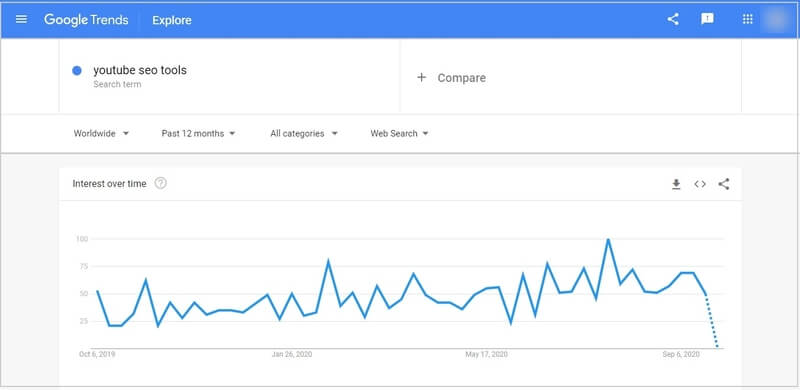800x390 pixels.
Task: Go to the Explore tab
Action: point(172,20)
